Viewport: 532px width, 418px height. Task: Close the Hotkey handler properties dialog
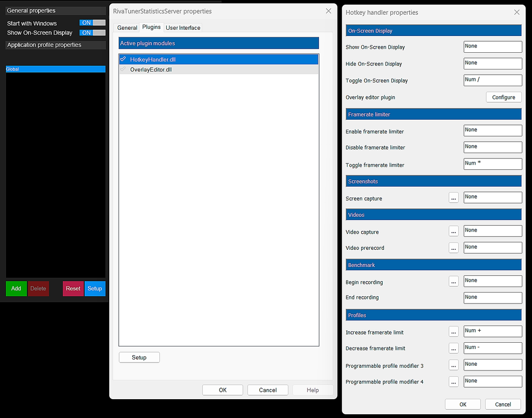tap(517, 12)
